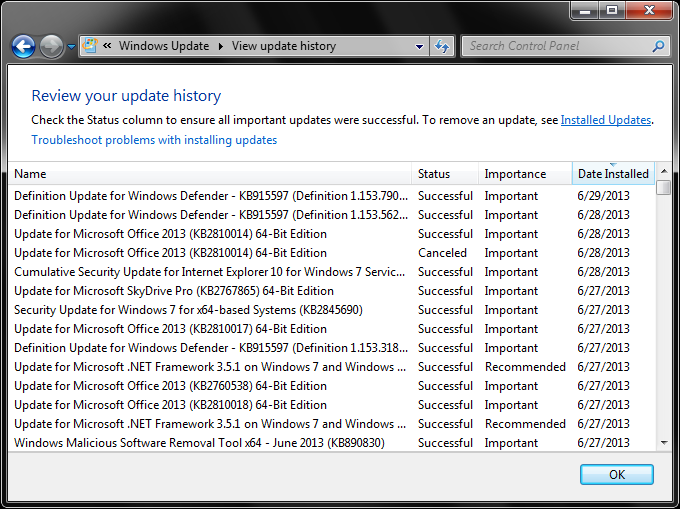Open the recent pages dropdown arrow
This screenshot has width=680, height=509.
(71, 46)
